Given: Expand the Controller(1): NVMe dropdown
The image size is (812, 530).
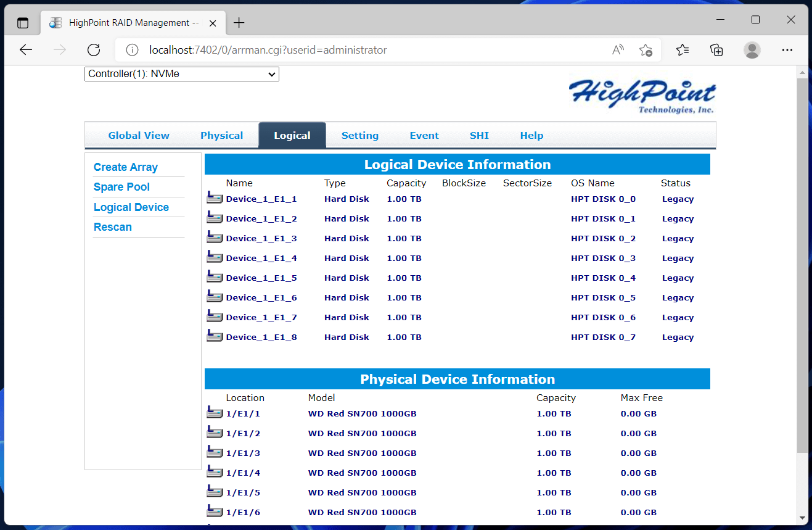Looking at the screenshot, I should click(182, 74).
